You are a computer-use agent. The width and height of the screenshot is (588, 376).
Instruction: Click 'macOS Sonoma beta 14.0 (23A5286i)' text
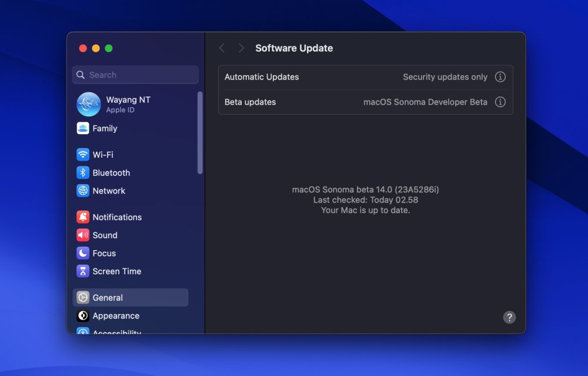(365, 189)
